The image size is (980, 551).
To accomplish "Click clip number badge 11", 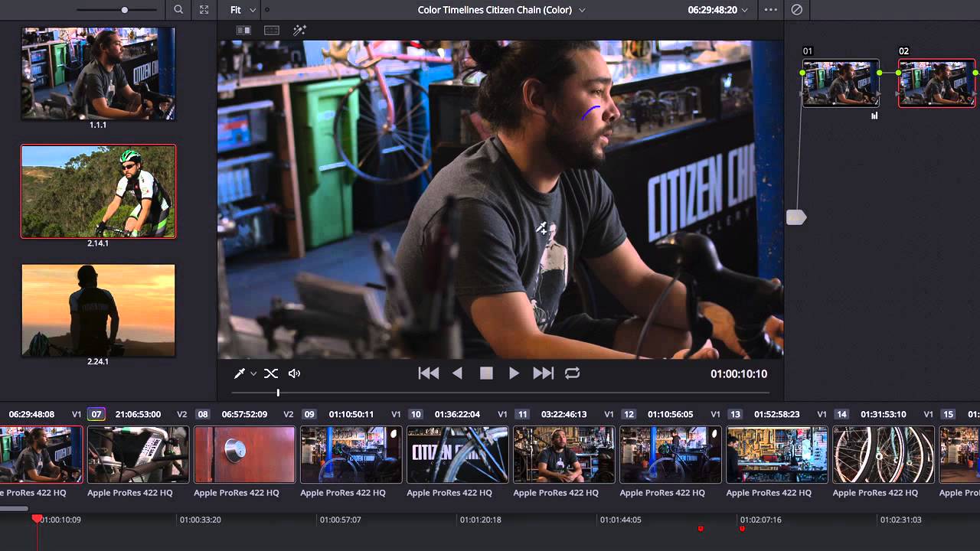I will point(522,414).
